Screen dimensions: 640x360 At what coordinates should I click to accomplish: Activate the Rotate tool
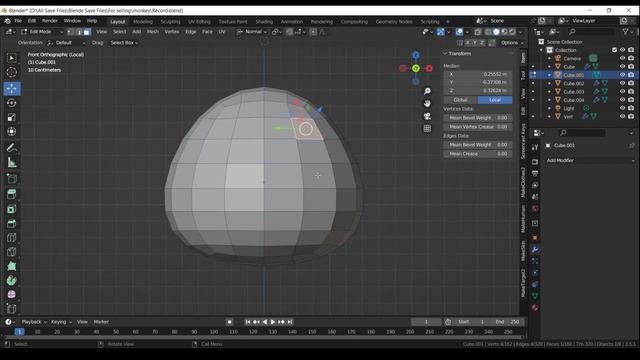(x=11, y=103)
